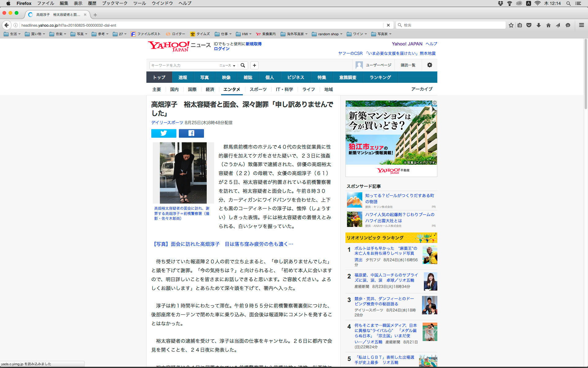Stop loading with the X button
This screenshot has width=588, height=368.
(388, 25)
